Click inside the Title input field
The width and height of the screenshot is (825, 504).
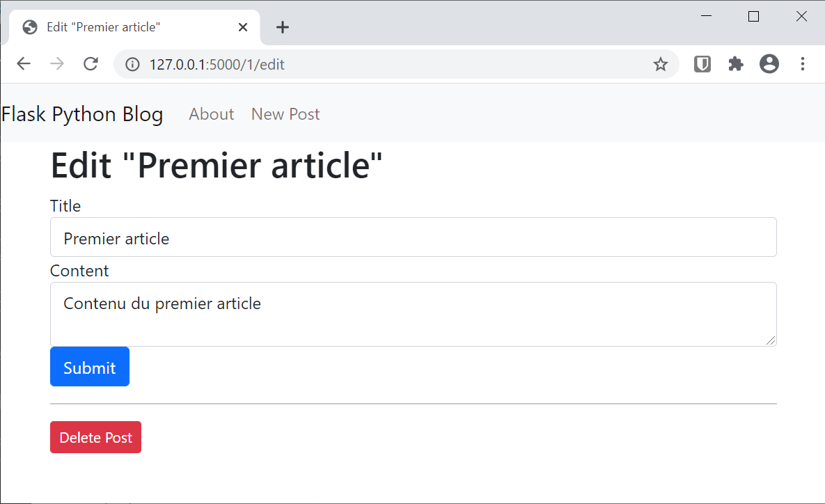pos(413,237)
